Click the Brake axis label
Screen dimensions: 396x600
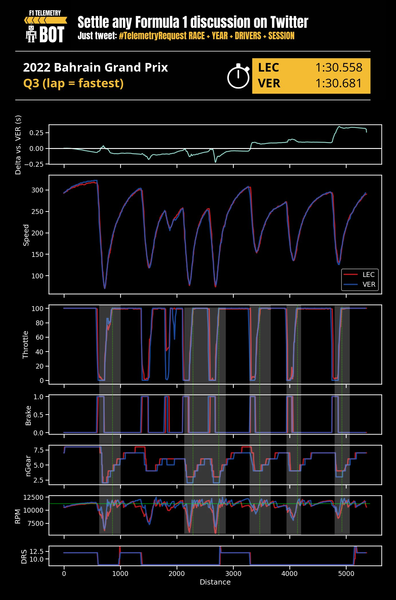click(x=28, y=415)
